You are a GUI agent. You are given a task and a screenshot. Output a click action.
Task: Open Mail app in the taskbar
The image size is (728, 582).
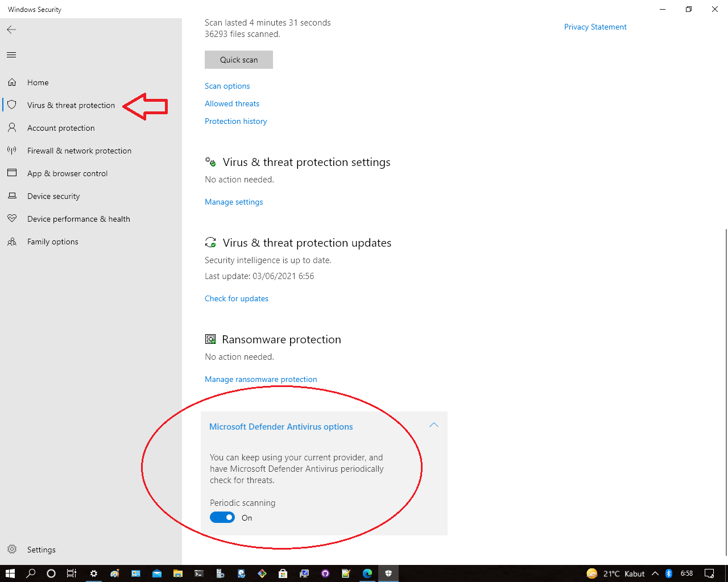tap(157, 573)
